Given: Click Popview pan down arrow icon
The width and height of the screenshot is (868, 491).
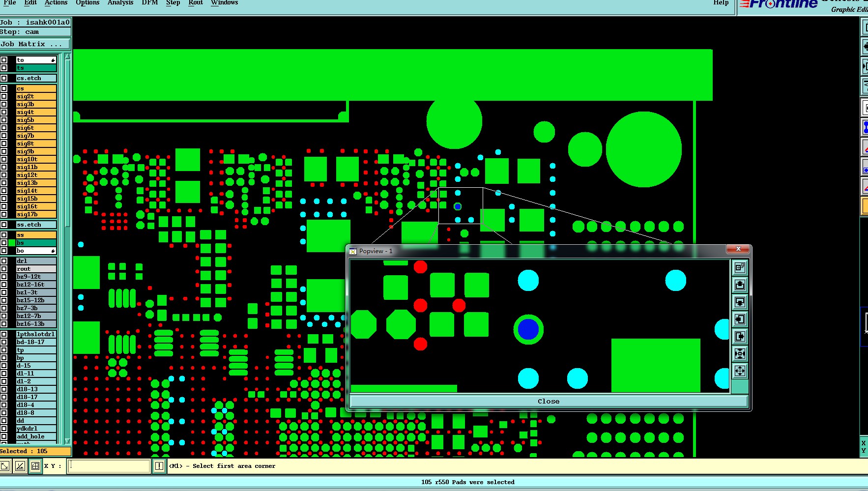Looking at the screenshot, I should point(740,302).
